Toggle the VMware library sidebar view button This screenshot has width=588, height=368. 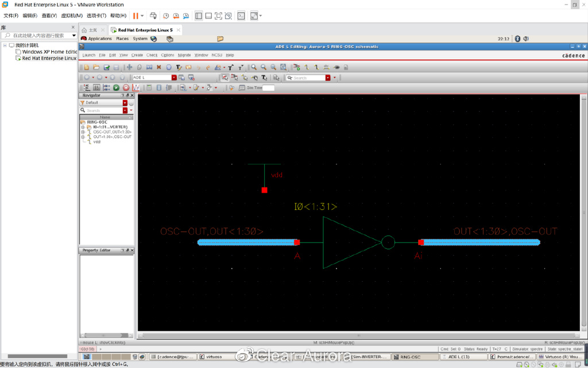pos(199,16)
